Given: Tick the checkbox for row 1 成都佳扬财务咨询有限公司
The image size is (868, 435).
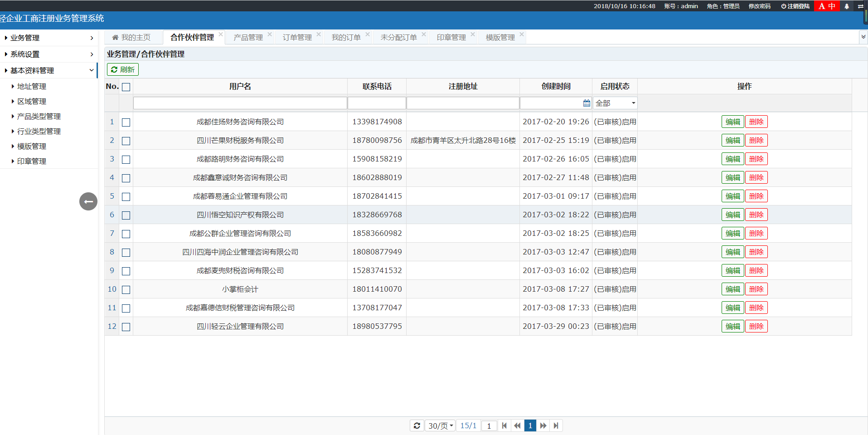Looking at the screenshot, I should 126,122.
